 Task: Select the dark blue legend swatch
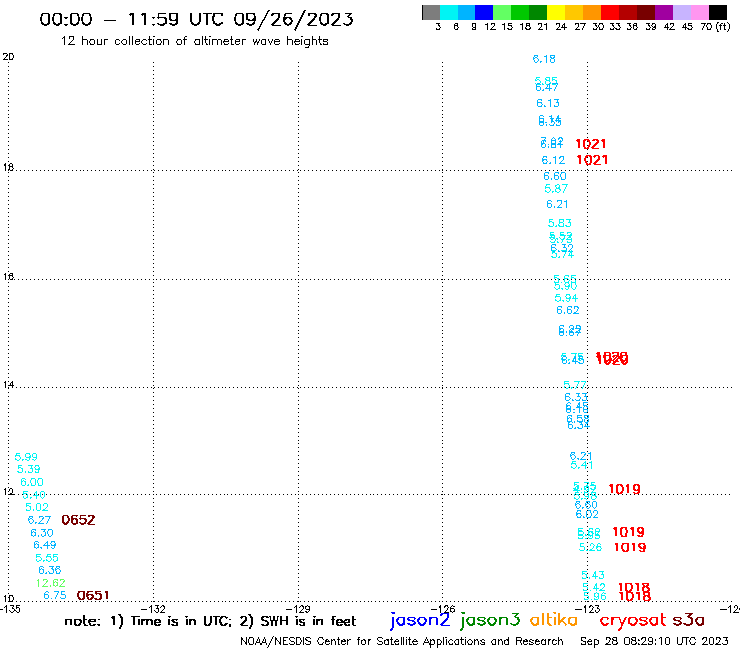point(484,12)
